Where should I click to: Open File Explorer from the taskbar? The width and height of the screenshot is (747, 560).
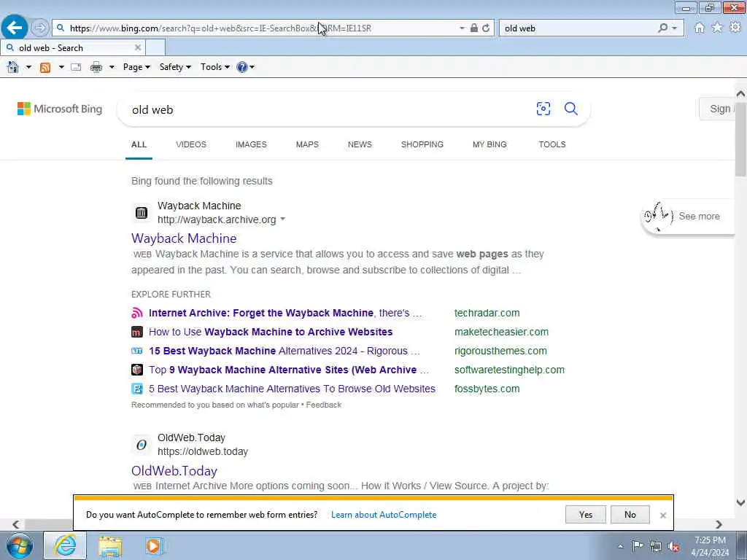[x=110, y=546]
